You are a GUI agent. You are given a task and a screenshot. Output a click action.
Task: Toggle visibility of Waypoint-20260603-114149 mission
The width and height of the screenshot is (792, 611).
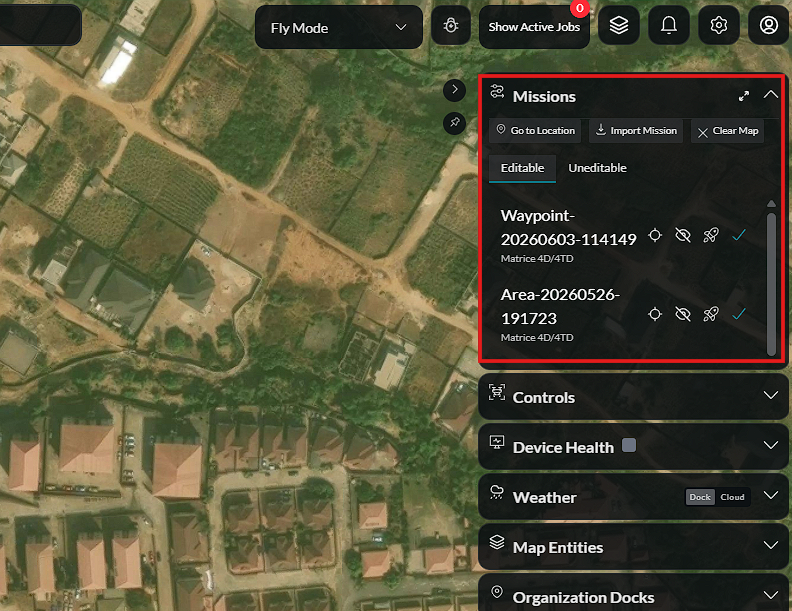coord(683,235)
